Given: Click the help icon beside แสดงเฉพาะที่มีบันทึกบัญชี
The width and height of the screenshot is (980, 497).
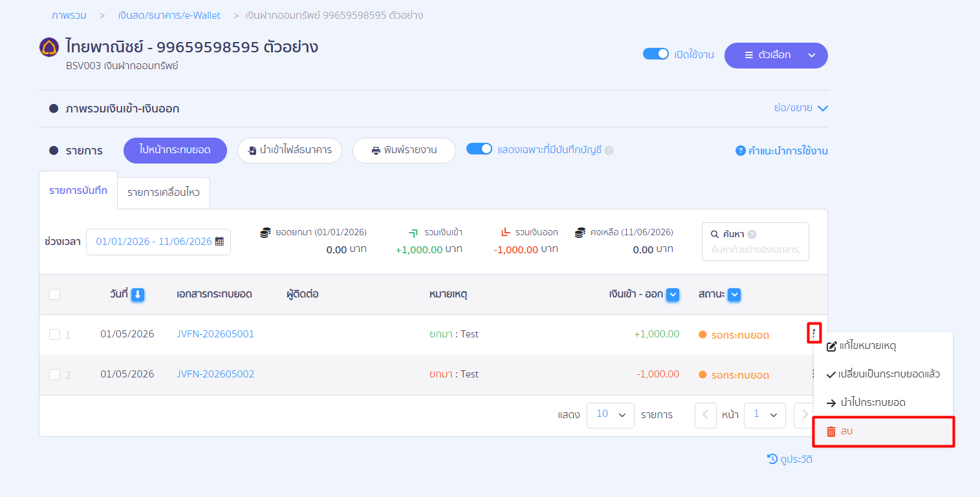Looking at the screenshot, I should [609, 150].
